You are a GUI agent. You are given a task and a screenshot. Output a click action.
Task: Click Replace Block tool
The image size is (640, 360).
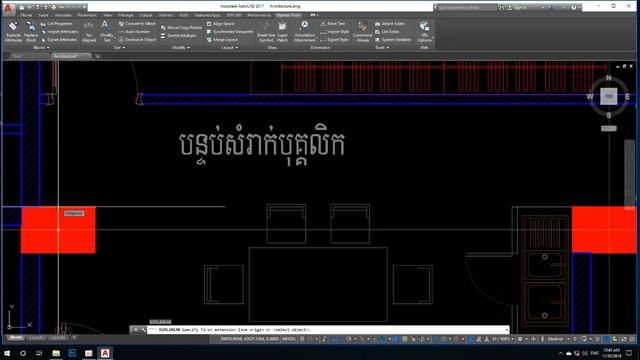pos(31,32)
